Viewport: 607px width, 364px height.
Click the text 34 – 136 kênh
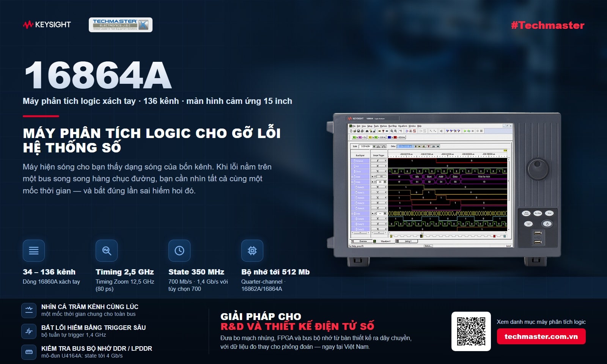tap(49, 272)
